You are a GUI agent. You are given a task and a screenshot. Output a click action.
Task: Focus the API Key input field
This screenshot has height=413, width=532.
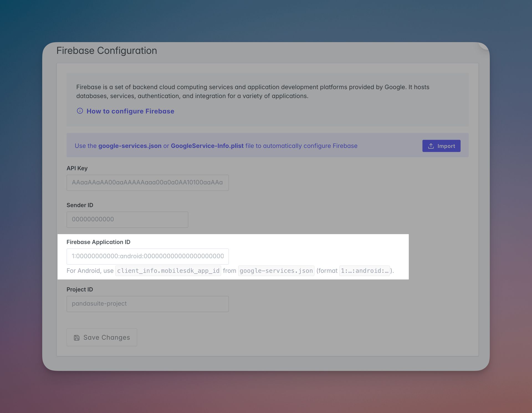tap(147, 183)
